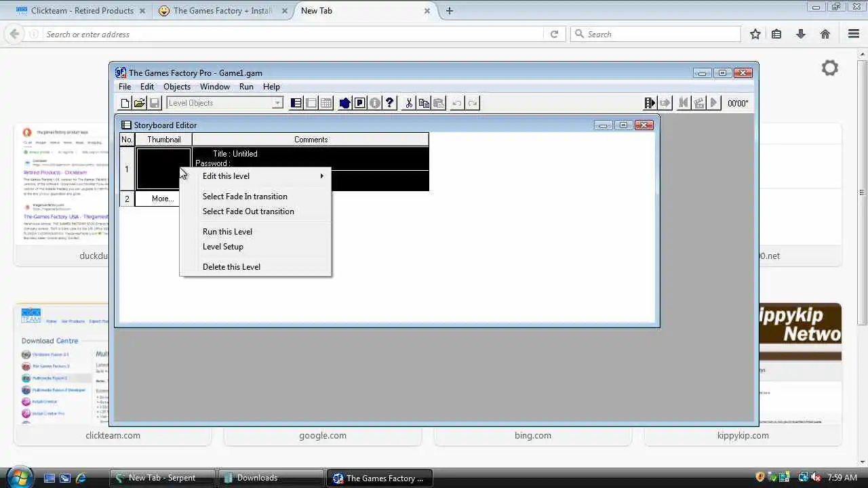868x488 pixels.
Task: Open the browser downloads arrow icon
Action: (801, 34)
